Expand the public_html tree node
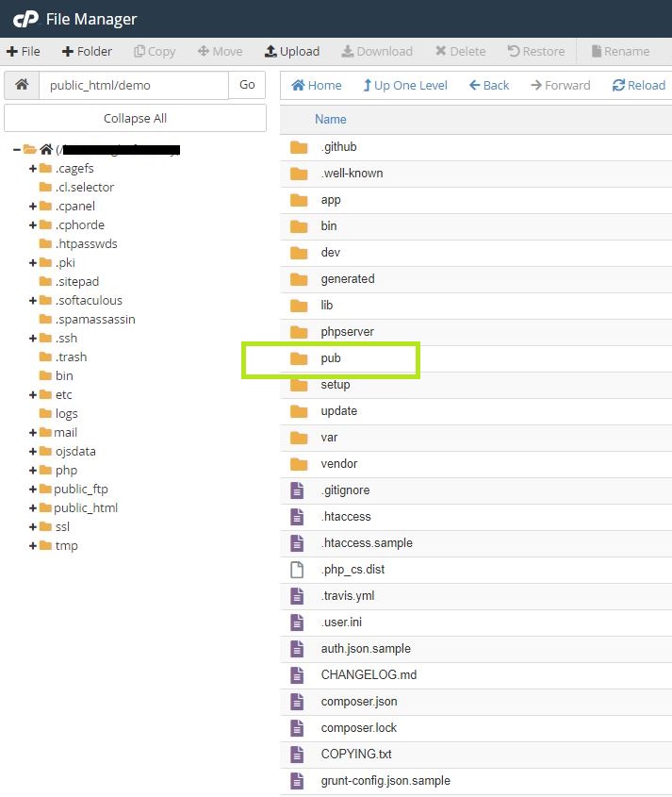The height and width of the screenshot is (797, 672). 33,507
